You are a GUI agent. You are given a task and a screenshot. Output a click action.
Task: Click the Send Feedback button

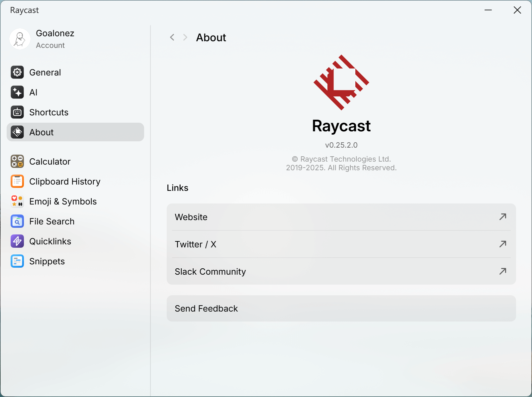click(x=341, y=308)
